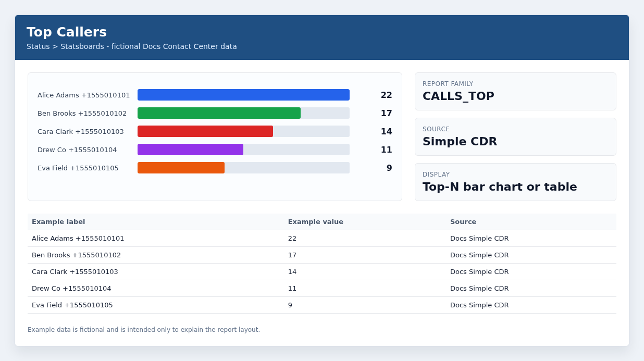The width and height of the screenshot is (644, 361).
Task: Select chart label Drew Co +1555010104
Action: 77,150
